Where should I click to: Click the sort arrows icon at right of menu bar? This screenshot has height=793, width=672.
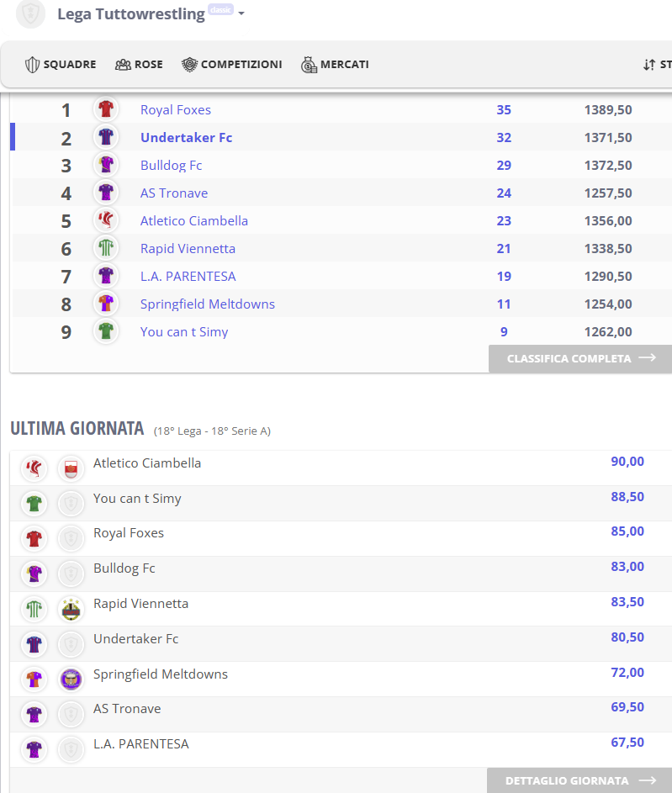[x=649, y=65]
